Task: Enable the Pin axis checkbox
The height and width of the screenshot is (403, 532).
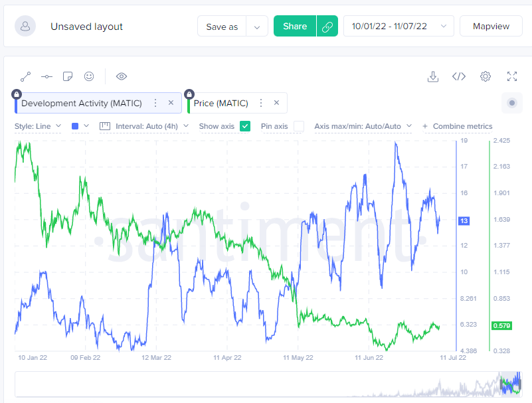Action: (299, 126)
